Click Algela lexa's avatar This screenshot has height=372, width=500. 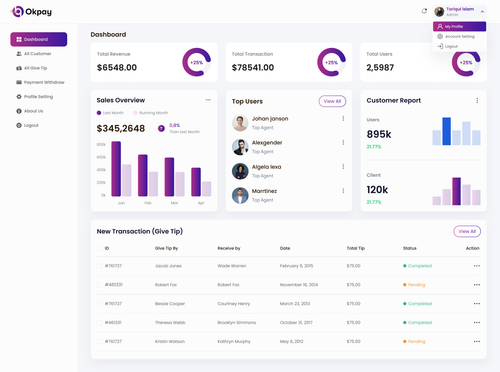point(240,171)
